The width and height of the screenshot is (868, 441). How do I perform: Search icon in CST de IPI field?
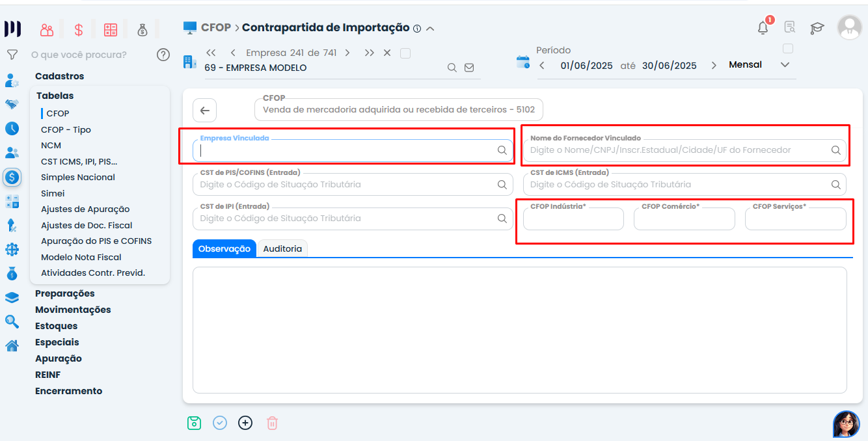(502, 219)
